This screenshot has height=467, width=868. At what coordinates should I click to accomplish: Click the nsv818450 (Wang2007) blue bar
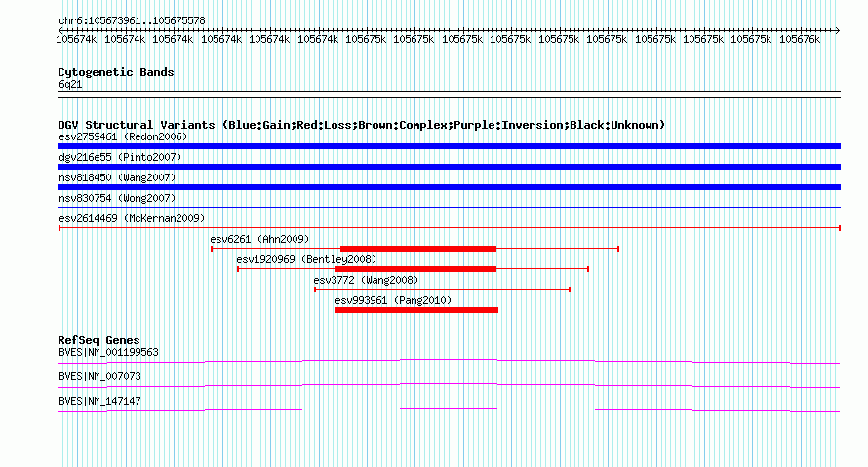tap(449, 187)
